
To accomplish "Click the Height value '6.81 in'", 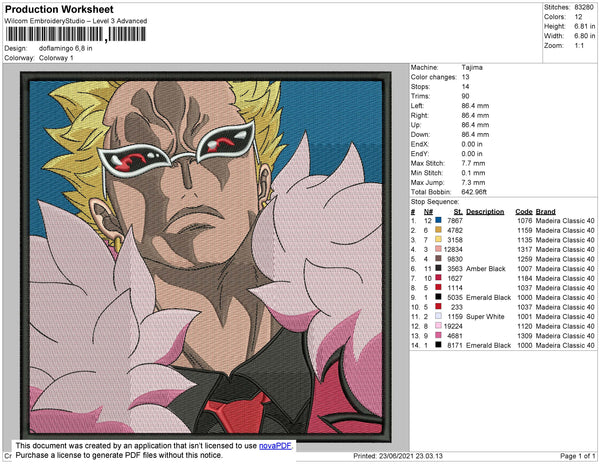I will click(x=584, y=26).
